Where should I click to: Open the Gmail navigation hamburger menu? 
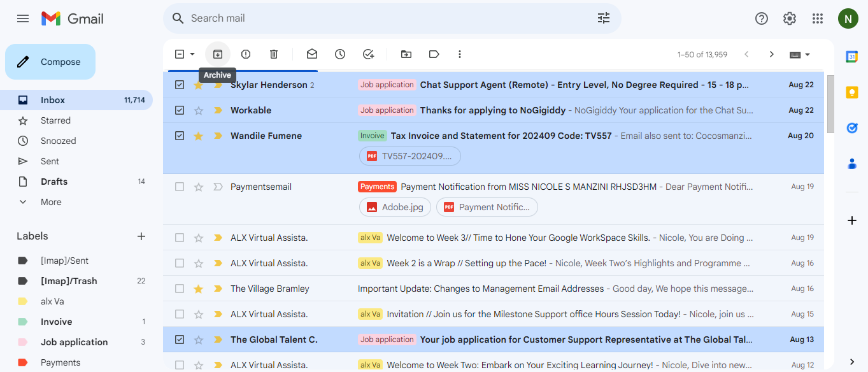(x=22, y=18)
